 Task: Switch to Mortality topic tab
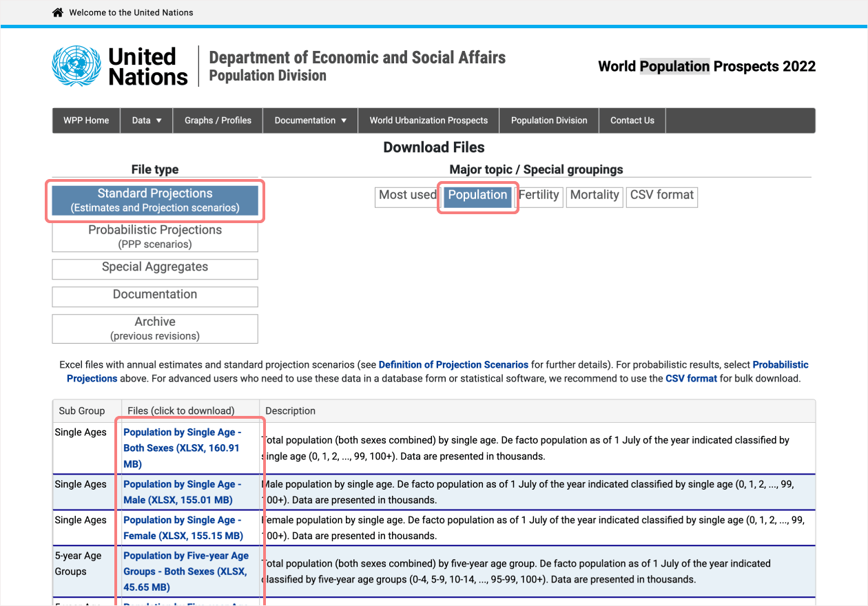pos(595,196)
